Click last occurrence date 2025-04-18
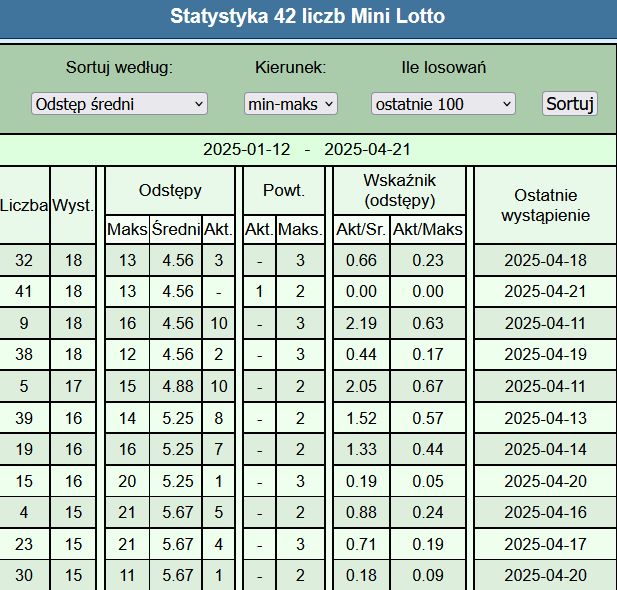Image resolution: width=617 pixels, height=590 pixels. click(545, 260)
